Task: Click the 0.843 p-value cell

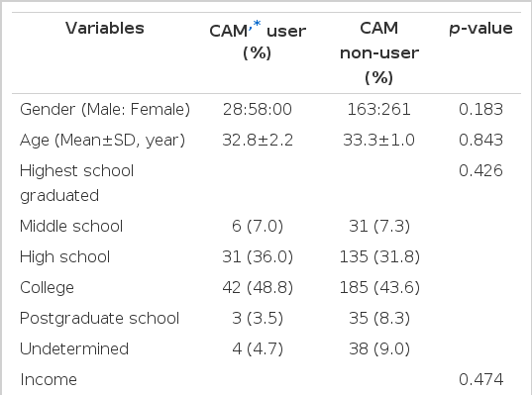Action: point(480,140)
